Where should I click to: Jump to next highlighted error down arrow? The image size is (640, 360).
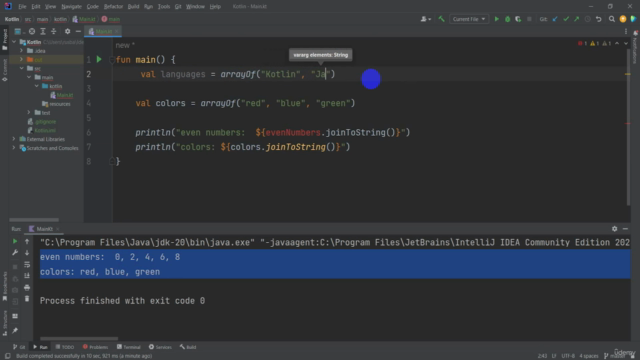coord(626,43)
